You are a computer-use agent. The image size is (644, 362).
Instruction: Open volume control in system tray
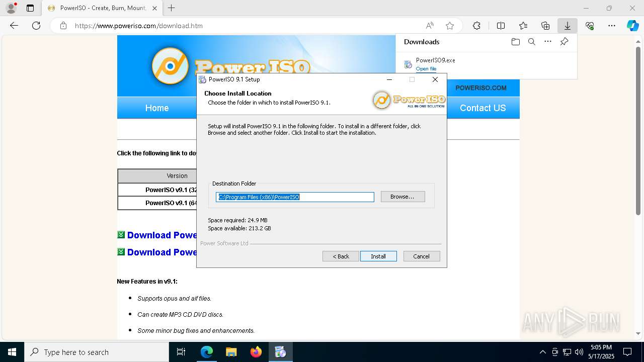(x=579, y=352)
